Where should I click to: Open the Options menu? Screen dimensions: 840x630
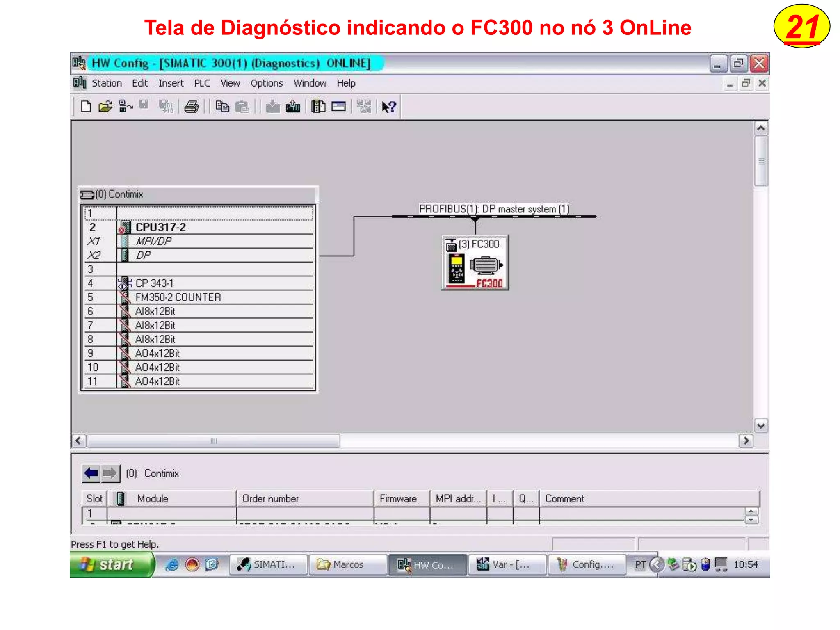(x=267, y=83)
